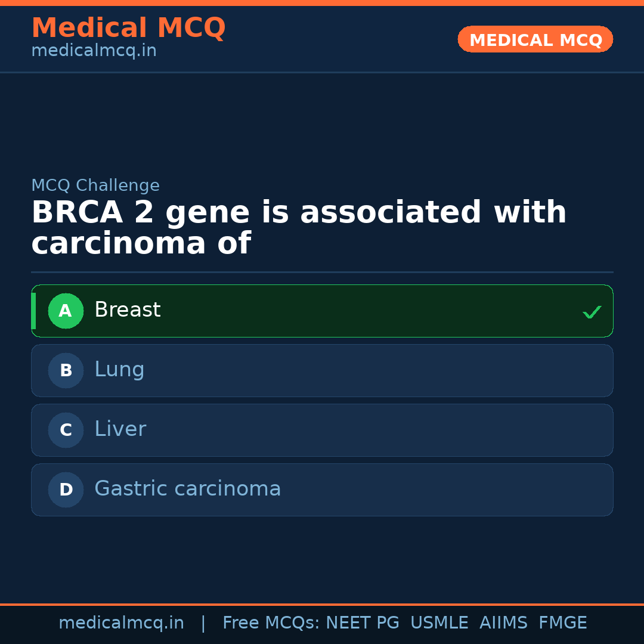Visit medicalmcq.in link under header title
Image resolution: width=644 pixels, height=644 pixels.
tap(94, 51)
